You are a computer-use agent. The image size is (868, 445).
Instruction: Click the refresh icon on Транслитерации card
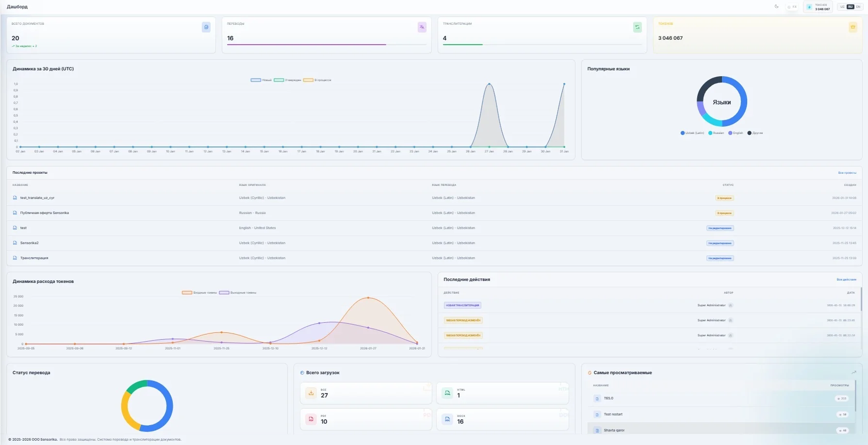coord(637,27)
